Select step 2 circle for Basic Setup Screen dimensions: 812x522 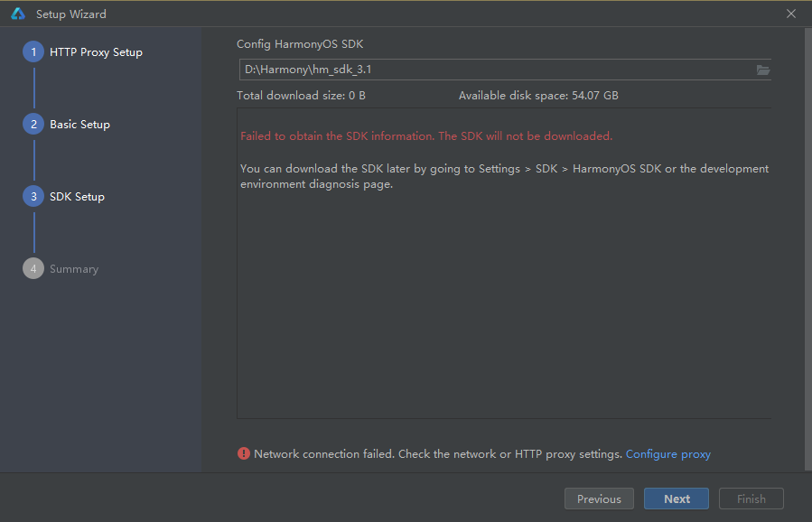coord(33,125)
